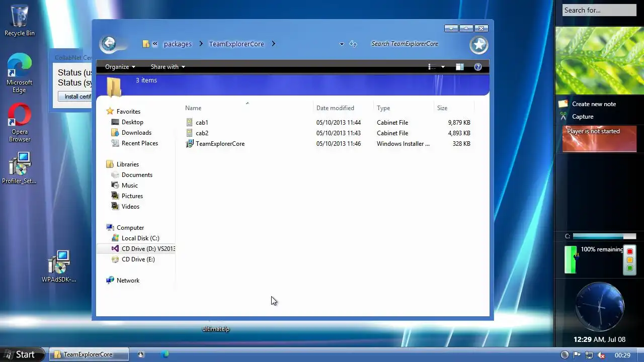Sort by Size column header
The height and width of the screenshot is (362, 644).
tap(442, 108)
